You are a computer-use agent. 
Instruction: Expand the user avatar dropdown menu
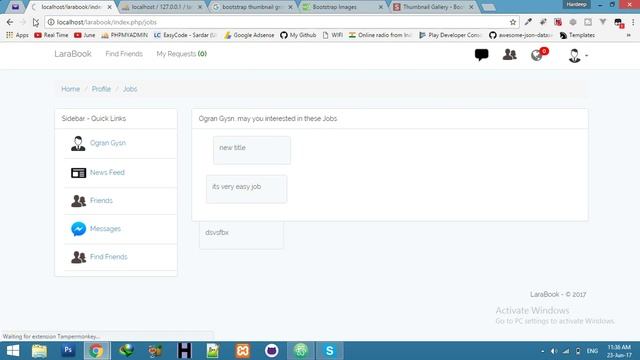click(577, 55)
